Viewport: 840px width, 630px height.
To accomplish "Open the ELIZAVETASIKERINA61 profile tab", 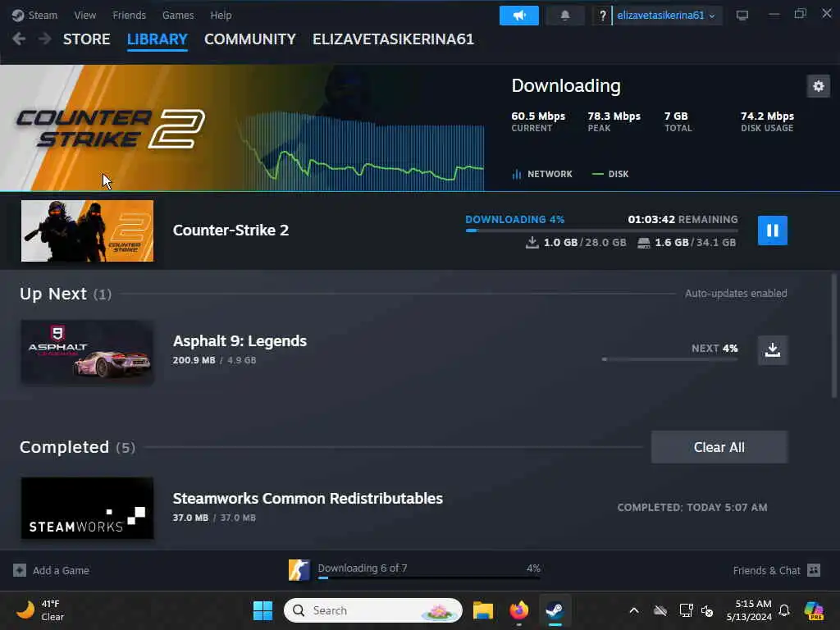I will (393, 39).
